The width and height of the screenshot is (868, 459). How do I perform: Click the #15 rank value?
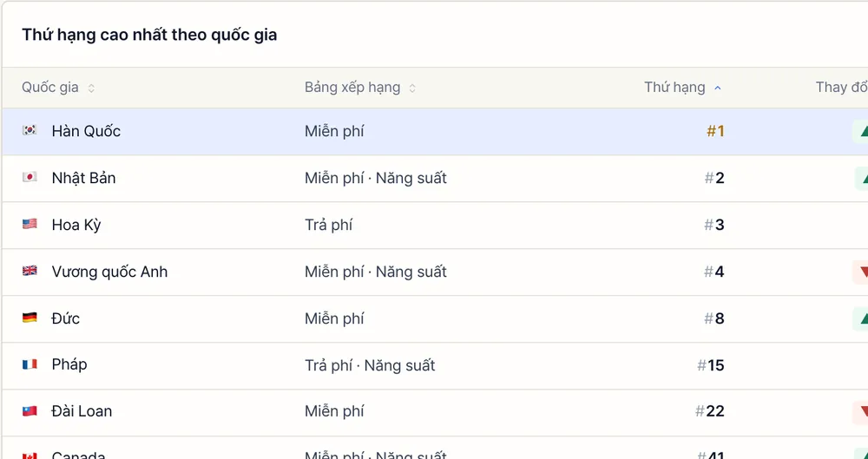711,365
